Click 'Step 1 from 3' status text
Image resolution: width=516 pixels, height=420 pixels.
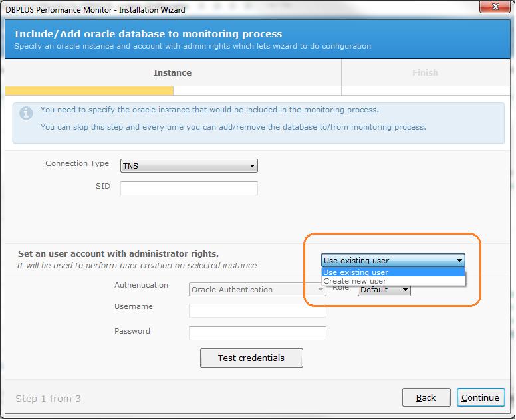[x=48, y=399]
